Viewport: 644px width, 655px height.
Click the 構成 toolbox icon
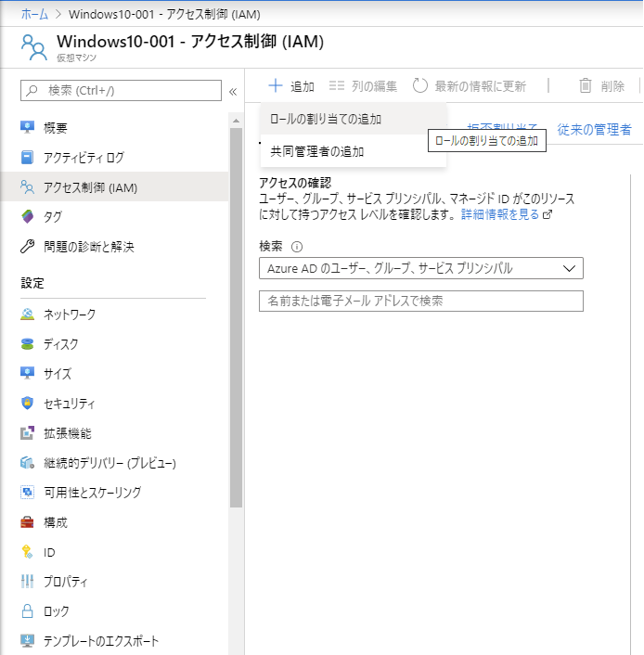(27, 522)
